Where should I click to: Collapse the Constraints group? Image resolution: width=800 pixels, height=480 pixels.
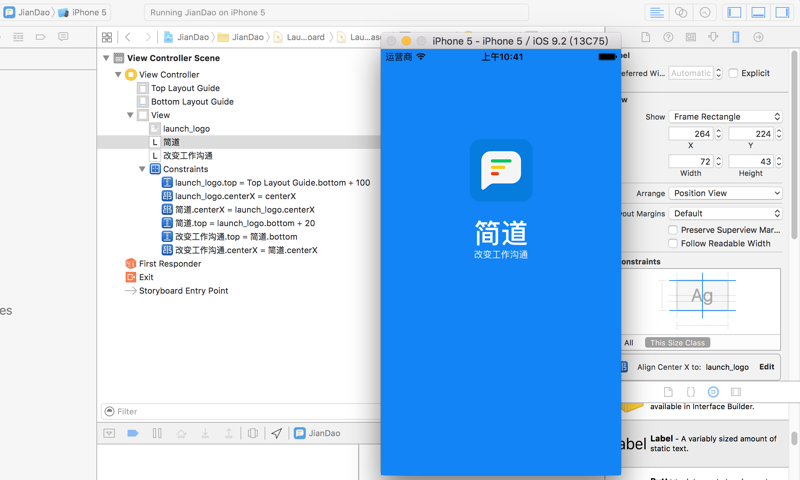pyautogui.click(x=142, y=169)
